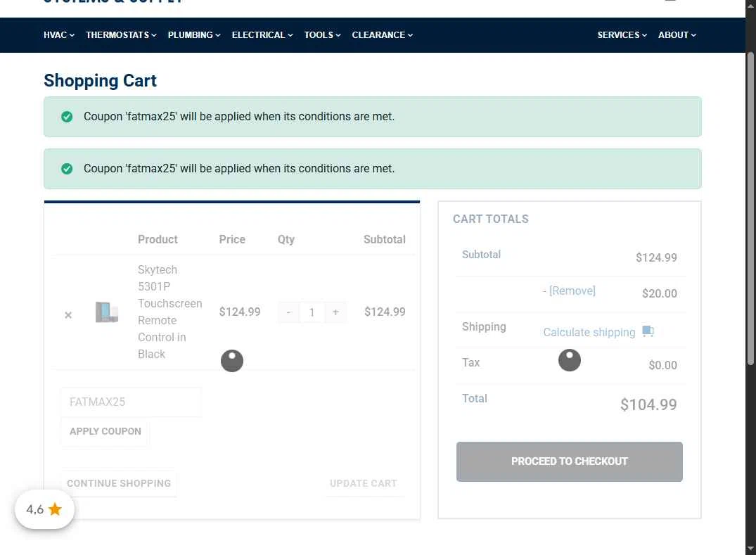Open the 4,6 star rating badge

click(x=44, y=509)
